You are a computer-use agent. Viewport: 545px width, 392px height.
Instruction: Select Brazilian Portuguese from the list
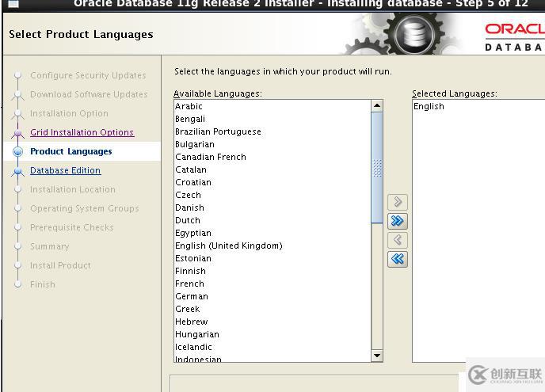tap(218, 131)
